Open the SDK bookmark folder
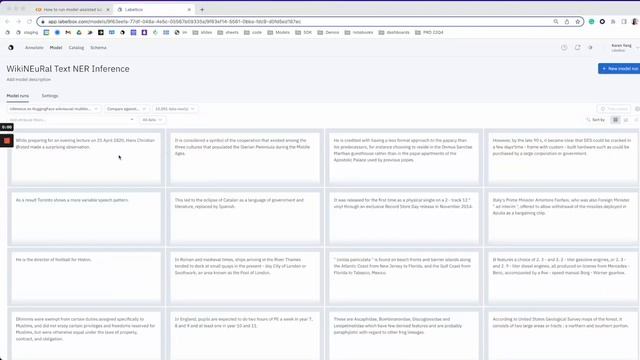 (x=303, y=32)
